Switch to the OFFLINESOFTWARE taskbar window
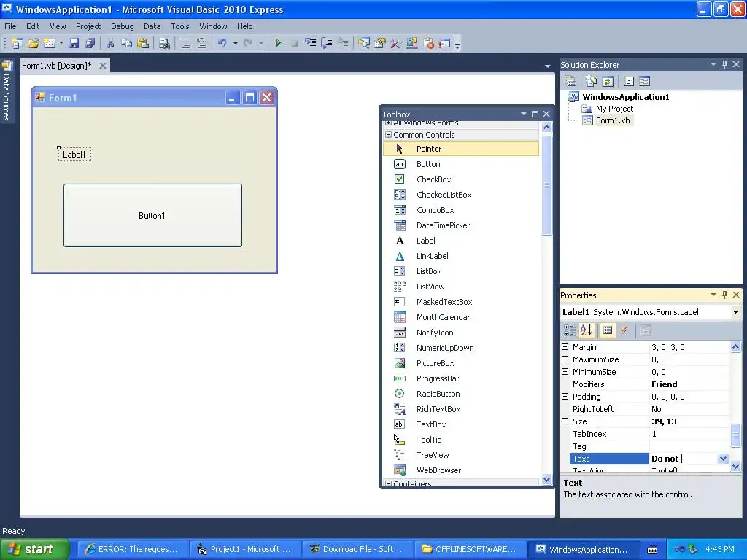 [470, 549]
